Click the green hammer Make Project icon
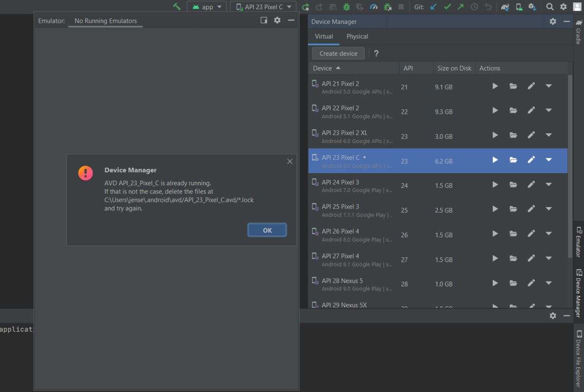Image resolution: width=584 pixels, height=392 pixels. pyautogui.click(x=177, y=7)
